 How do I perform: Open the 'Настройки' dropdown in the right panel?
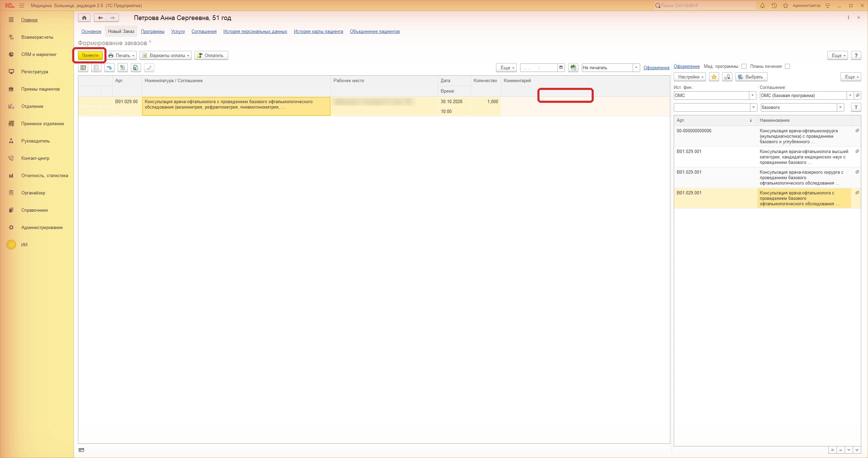690,77
